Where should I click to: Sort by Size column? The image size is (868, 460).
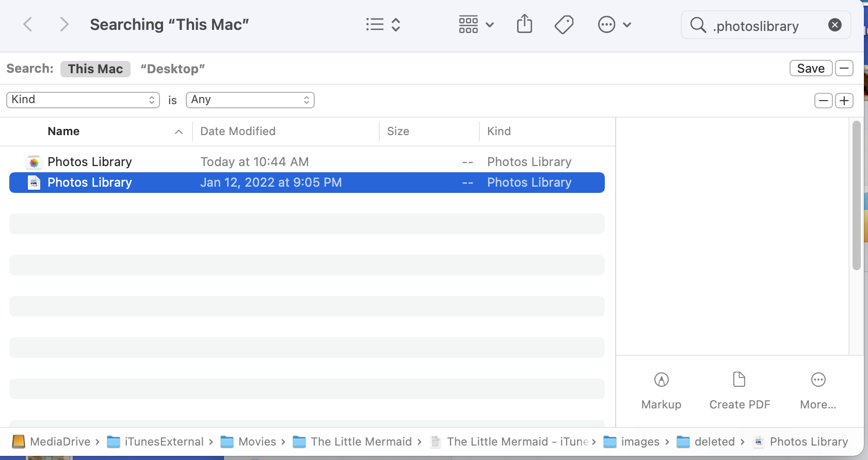[x=398, y=131]
